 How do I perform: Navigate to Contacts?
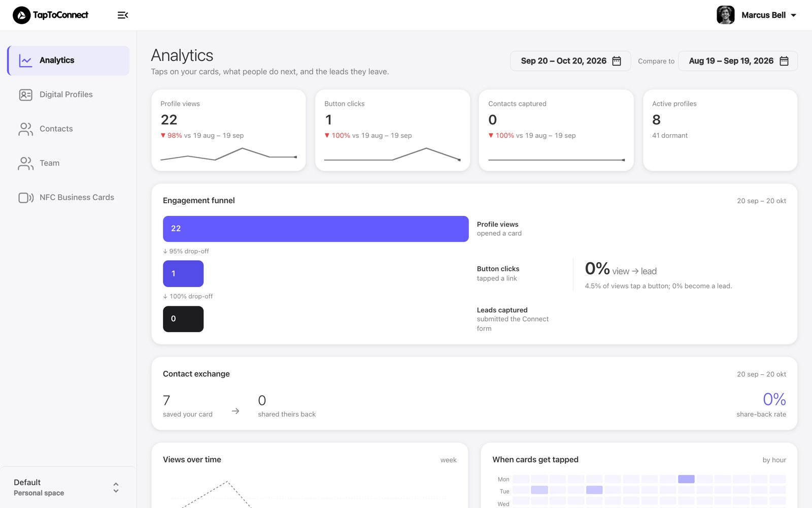click(69, 129)
